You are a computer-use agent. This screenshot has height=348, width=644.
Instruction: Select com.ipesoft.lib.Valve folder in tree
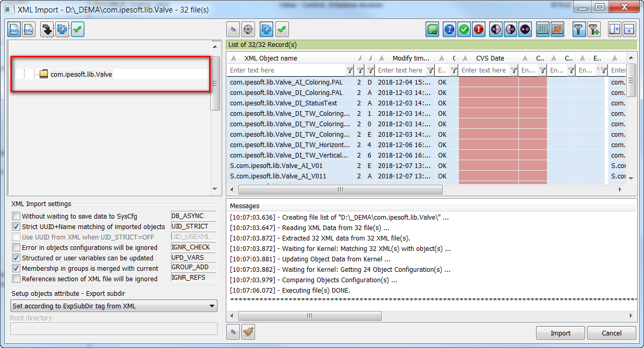click(81, 74)
